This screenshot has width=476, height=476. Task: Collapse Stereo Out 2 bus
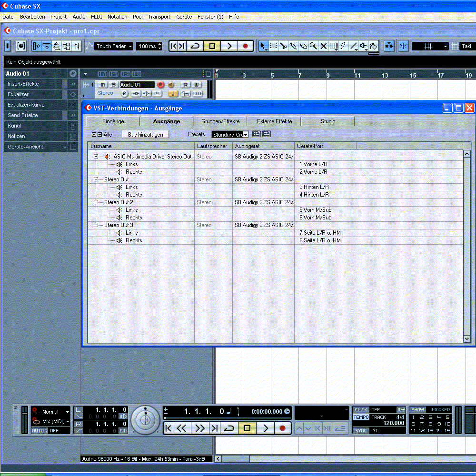coord(96,202)
